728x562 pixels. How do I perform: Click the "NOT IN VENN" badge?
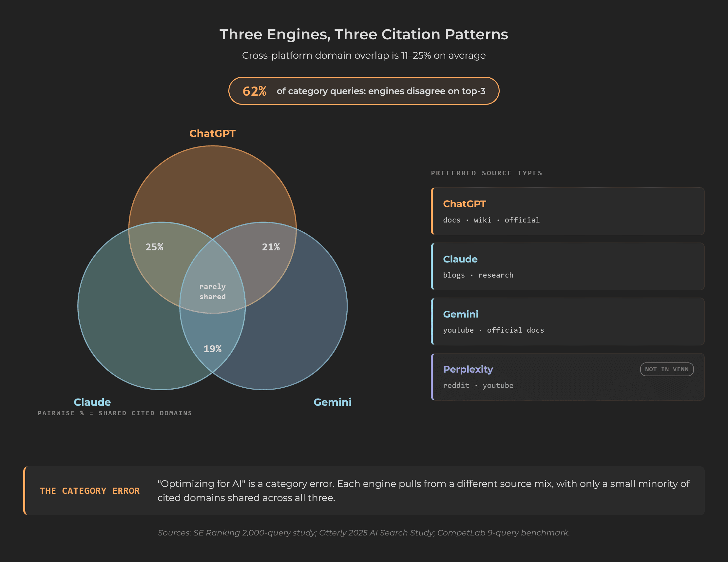[667, 369]
